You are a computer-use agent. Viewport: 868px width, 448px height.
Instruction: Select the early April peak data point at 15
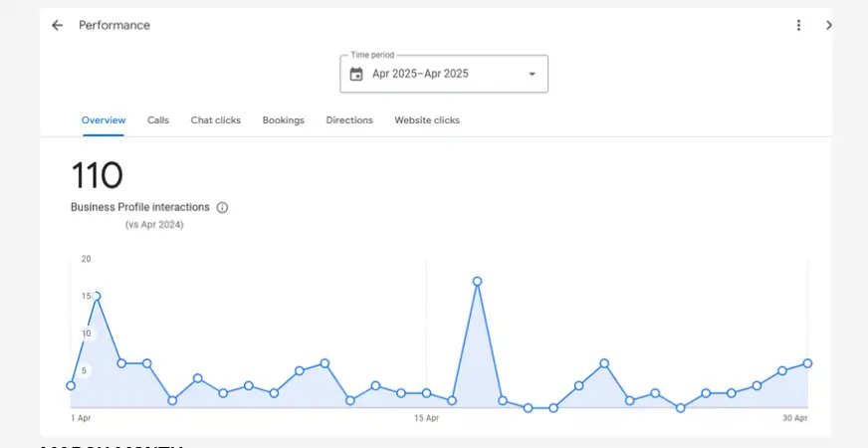point(96,296)
